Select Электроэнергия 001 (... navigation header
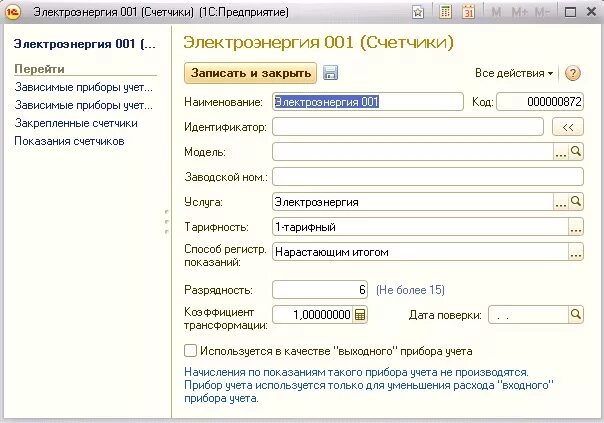 [x=85, y=44]
